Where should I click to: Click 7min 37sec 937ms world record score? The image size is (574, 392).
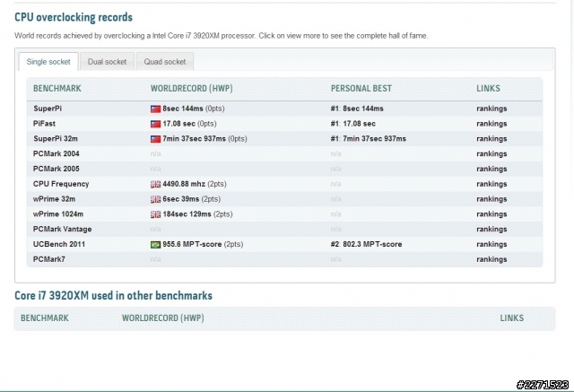coord(194,139)
